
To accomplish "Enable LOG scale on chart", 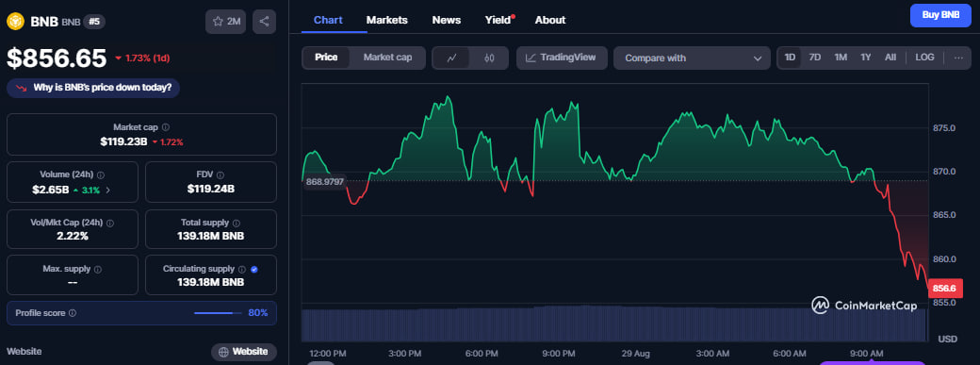I will pyautogui.click(x=924, y=58).
